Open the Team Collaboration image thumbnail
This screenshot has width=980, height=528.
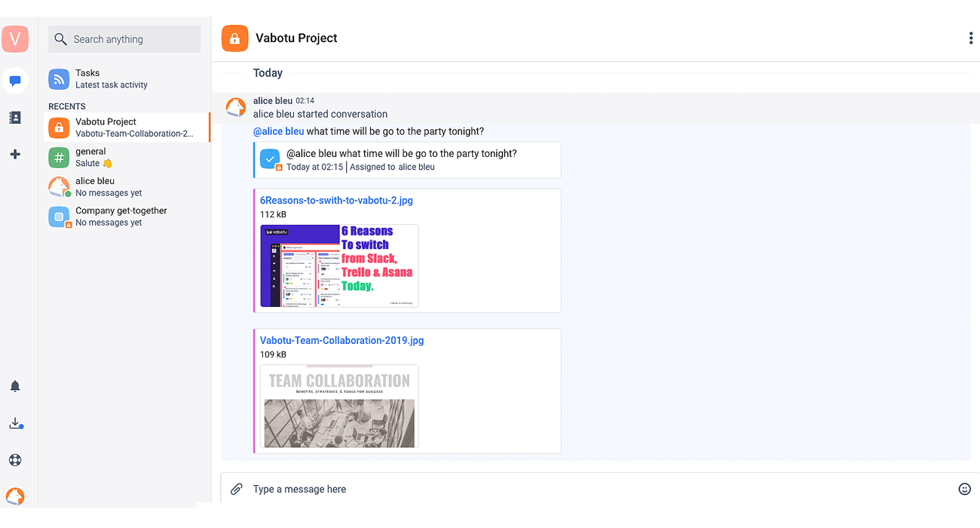339,406
